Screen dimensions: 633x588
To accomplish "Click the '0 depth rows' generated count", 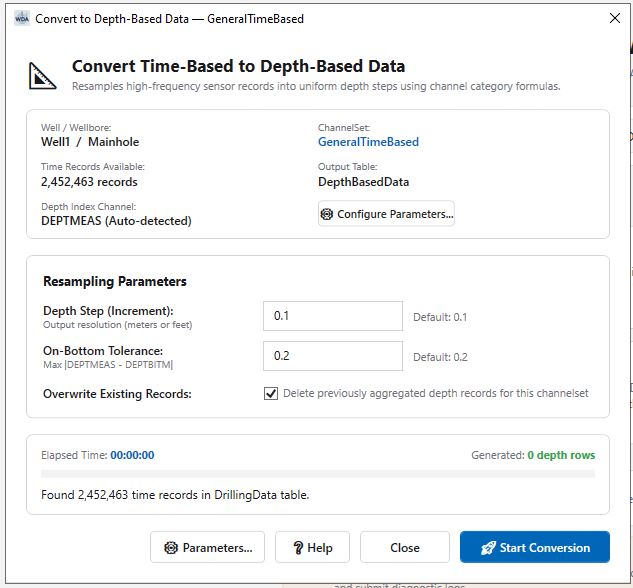I will coord(561,455).
